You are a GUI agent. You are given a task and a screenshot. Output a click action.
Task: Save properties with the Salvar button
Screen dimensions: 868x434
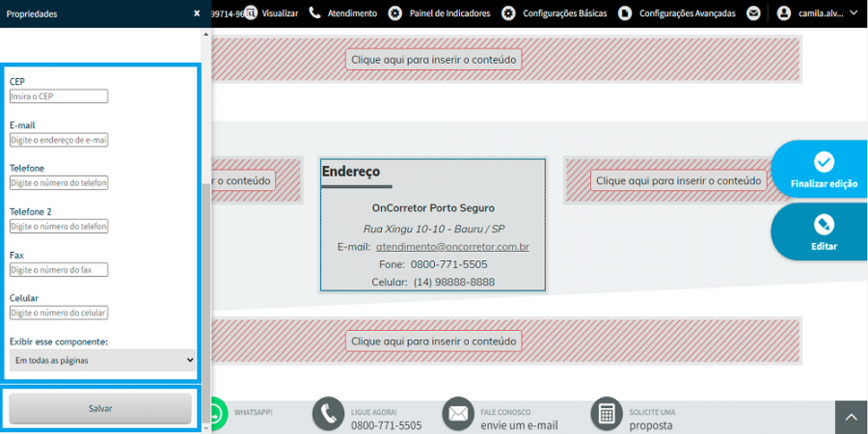pos(100,409)
